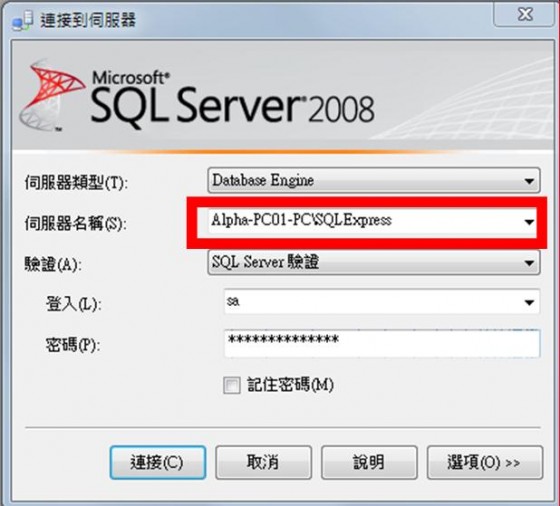This screenshot has width=560, height=506.
Task: Click the 伺服器名稱(S) label
Action: pyautogui.click(x=75, y=224)
